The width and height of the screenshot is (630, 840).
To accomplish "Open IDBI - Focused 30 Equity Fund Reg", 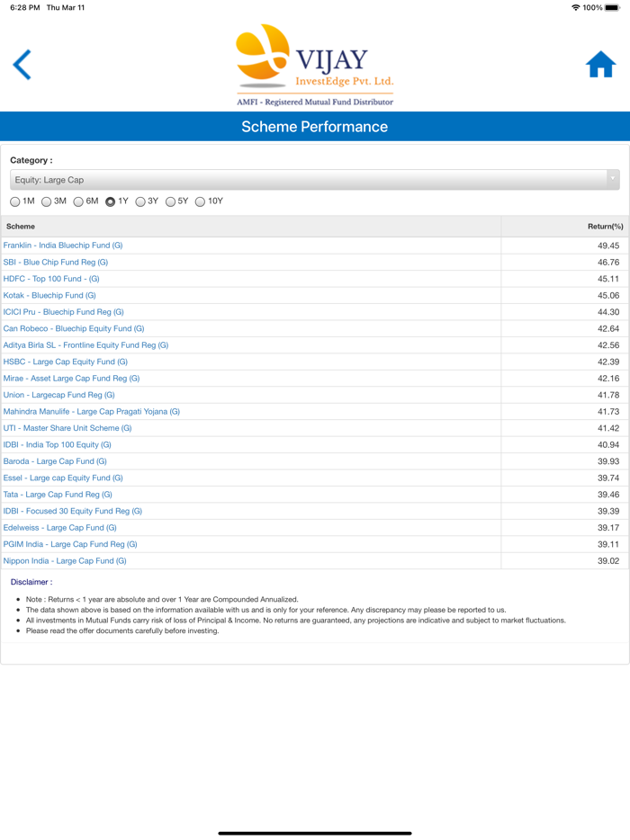I will pyautogui.click(x=73, y=511).
